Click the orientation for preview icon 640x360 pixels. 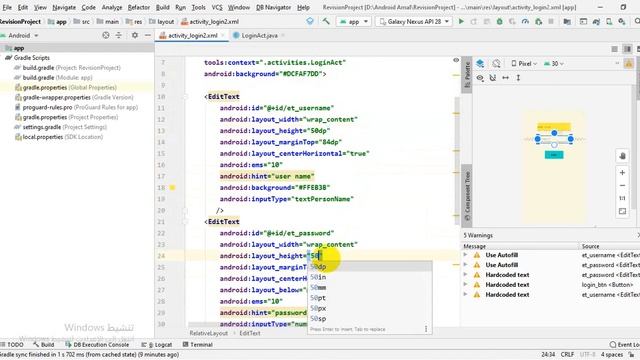(x=496, y=63)
